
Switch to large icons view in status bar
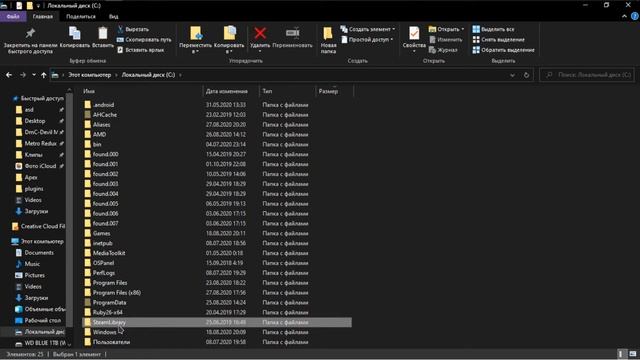[x=633, y=354]
